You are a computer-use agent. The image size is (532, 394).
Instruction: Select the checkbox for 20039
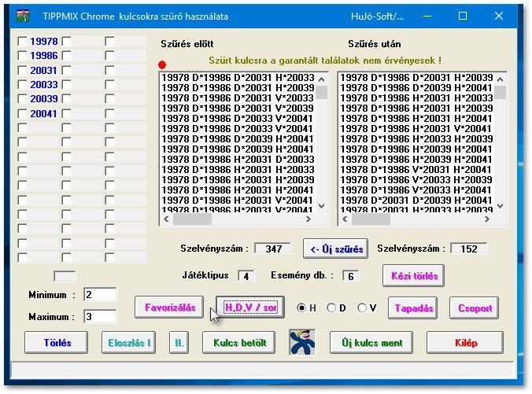coord(22,98)
